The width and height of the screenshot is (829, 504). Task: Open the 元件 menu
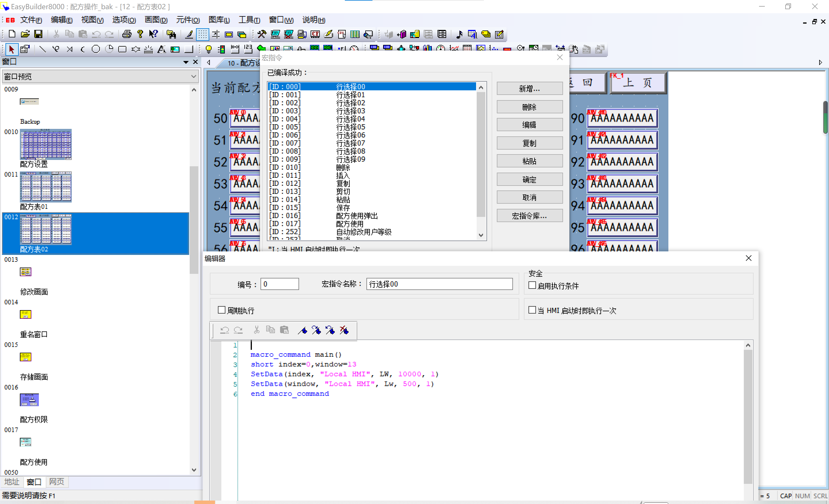[188, 20]
